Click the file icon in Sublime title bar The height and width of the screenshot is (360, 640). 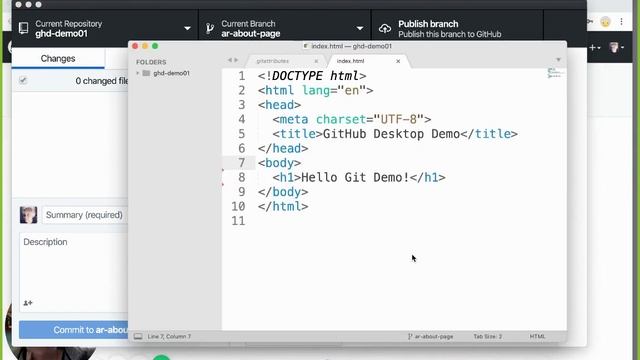pyautogui.click(x=306, y=46)
